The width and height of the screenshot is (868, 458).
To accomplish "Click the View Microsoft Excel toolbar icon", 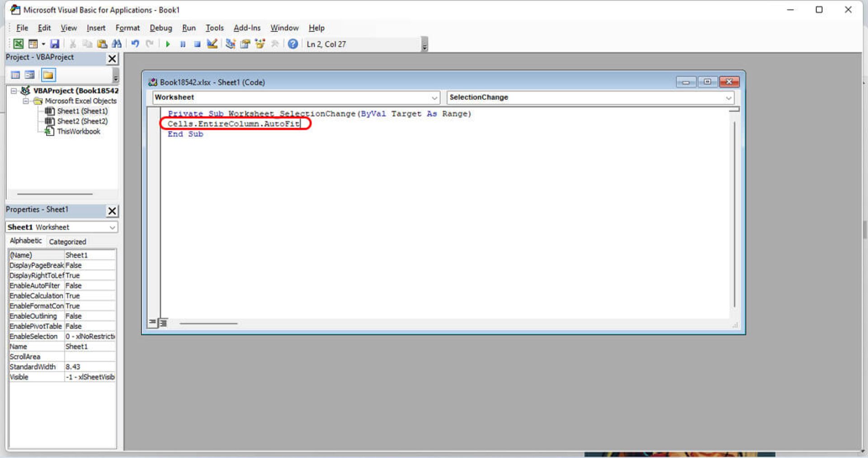I will [18, 44].
